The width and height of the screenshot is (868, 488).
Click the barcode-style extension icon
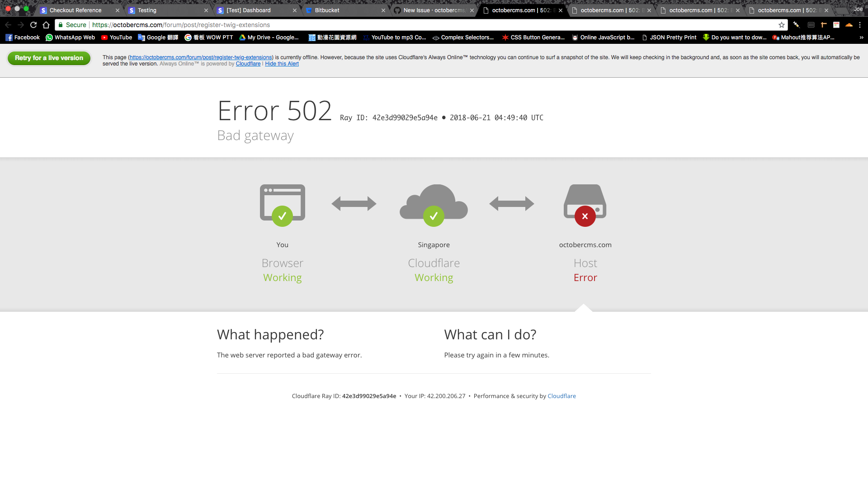click(x=811, y=25)
